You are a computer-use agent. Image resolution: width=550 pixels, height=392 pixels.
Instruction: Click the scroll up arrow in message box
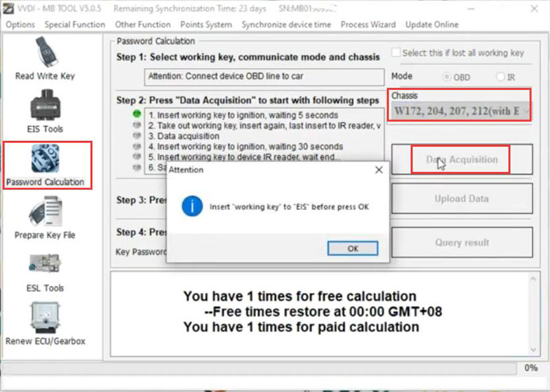pos(533,279)
